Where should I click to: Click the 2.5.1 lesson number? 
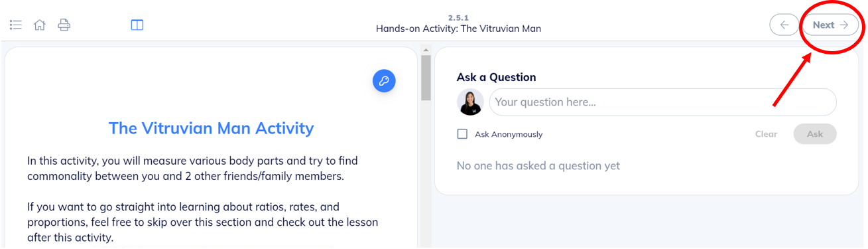[x=458, y=18]
